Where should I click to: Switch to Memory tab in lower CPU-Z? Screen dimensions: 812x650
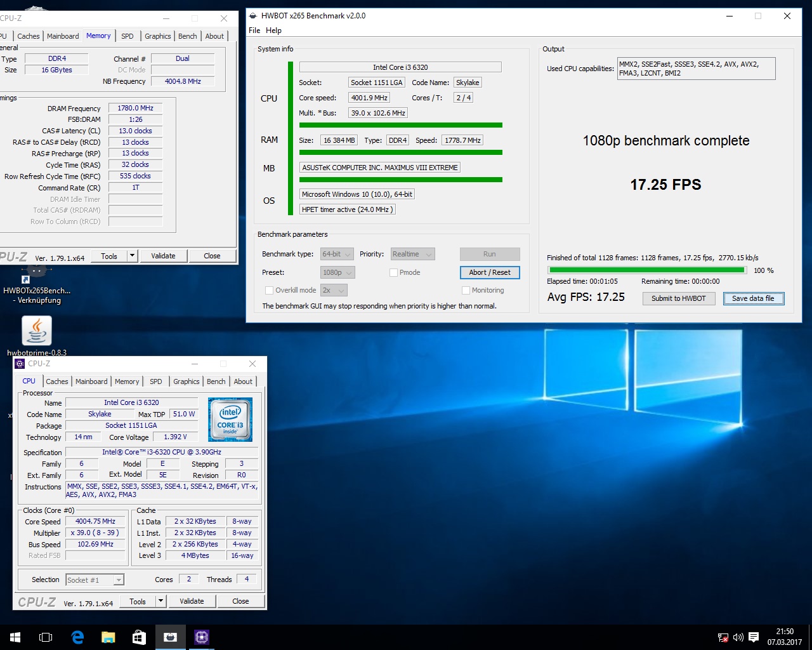[x=127, y=381]
